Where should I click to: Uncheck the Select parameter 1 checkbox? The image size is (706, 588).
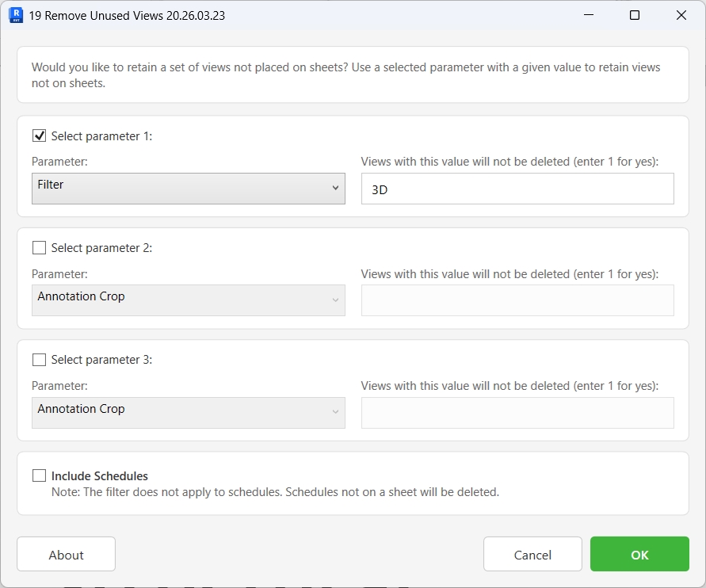pyautogui.click(x=39, y=136)
